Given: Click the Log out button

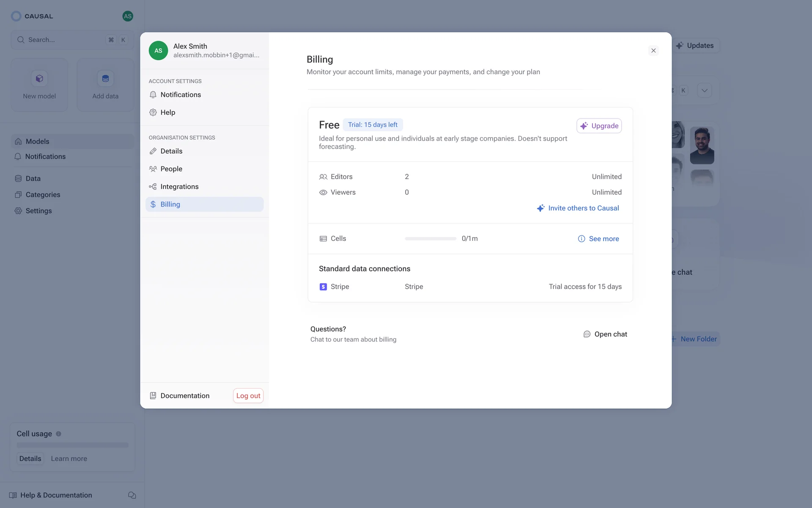Looking at the screenshot, I should [248, 396].
